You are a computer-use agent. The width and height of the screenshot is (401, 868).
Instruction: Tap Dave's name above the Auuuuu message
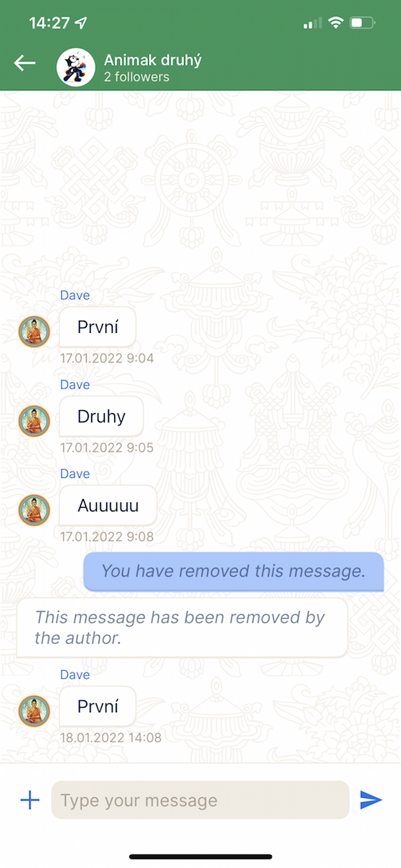[x=75, y=474]
